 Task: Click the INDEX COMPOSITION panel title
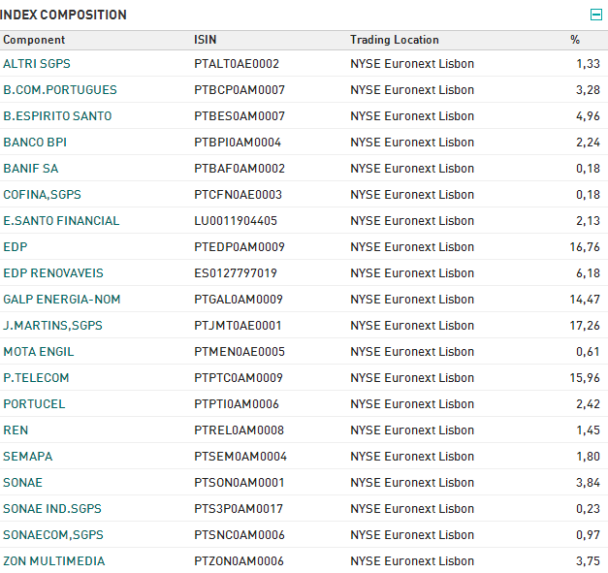pos(63,15)
